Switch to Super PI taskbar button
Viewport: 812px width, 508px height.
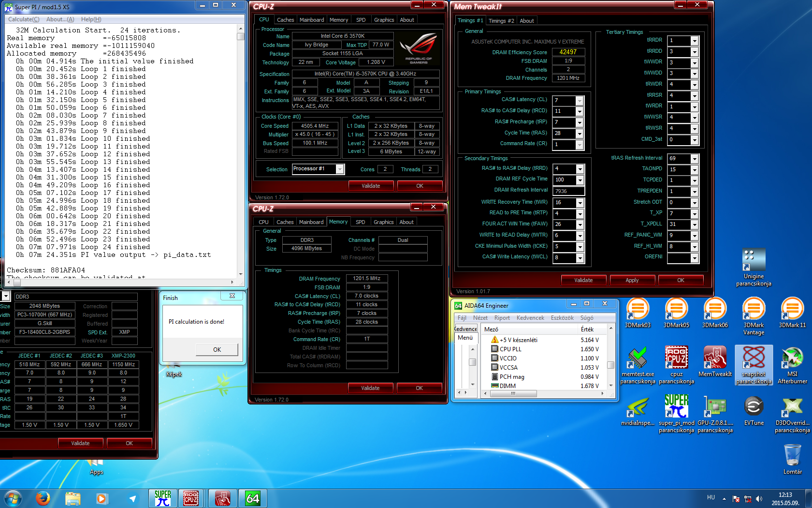click(x=163, y=498)
